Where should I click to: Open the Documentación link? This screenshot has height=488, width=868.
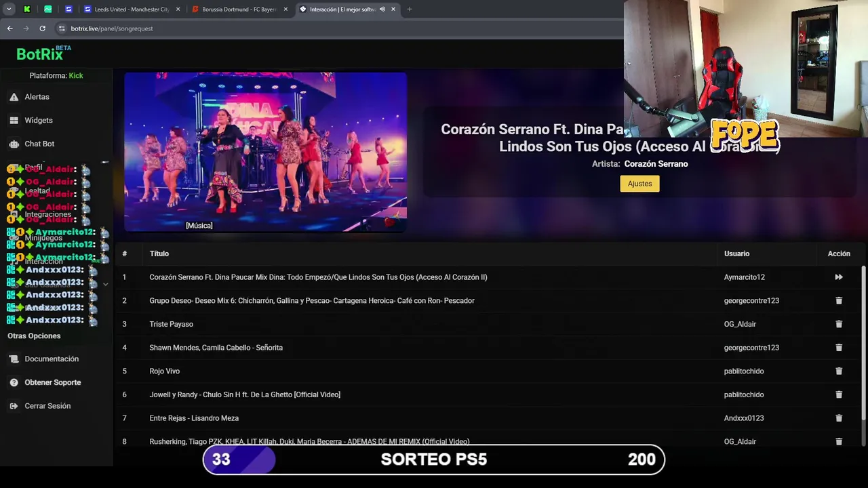coord(52,359)
